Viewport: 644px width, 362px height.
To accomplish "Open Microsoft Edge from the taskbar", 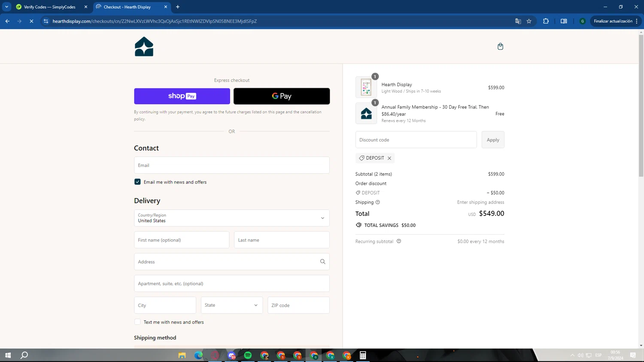I will 198,355.
